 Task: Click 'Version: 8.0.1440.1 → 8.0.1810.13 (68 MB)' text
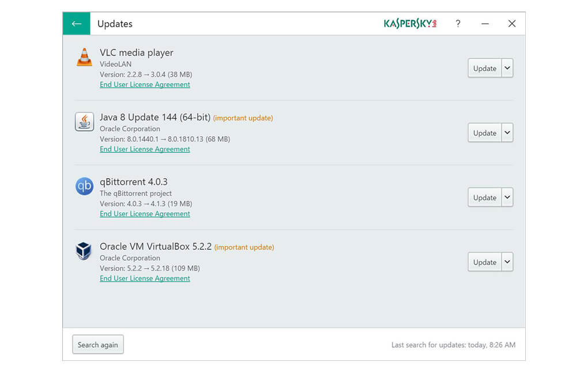[x=165, y=139]
